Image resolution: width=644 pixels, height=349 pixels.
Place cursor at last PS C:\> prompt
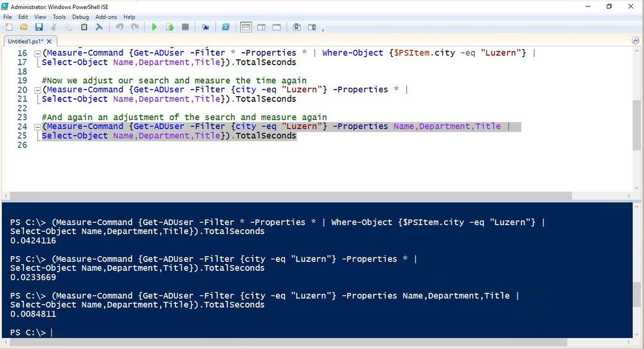pyautogui.click(x=52, y=332)
